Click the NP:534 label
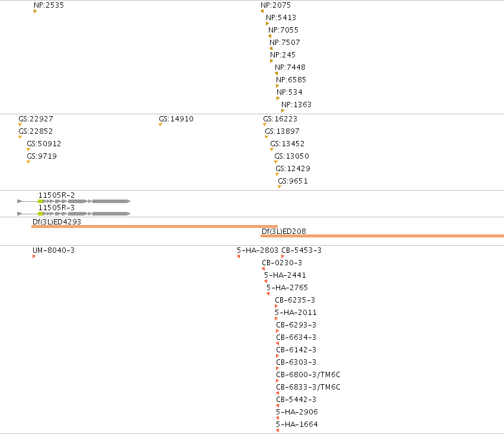This screenshot has height=434, width=504. 290,92
